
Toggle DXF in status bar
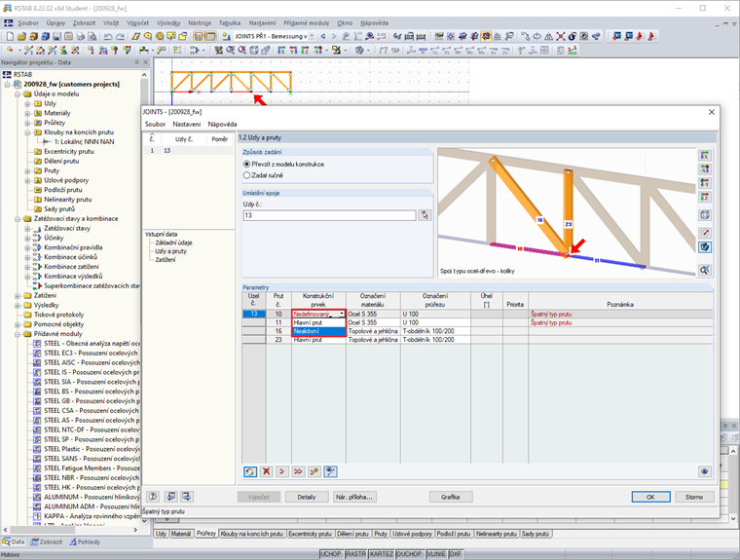[x=455, y=554]
